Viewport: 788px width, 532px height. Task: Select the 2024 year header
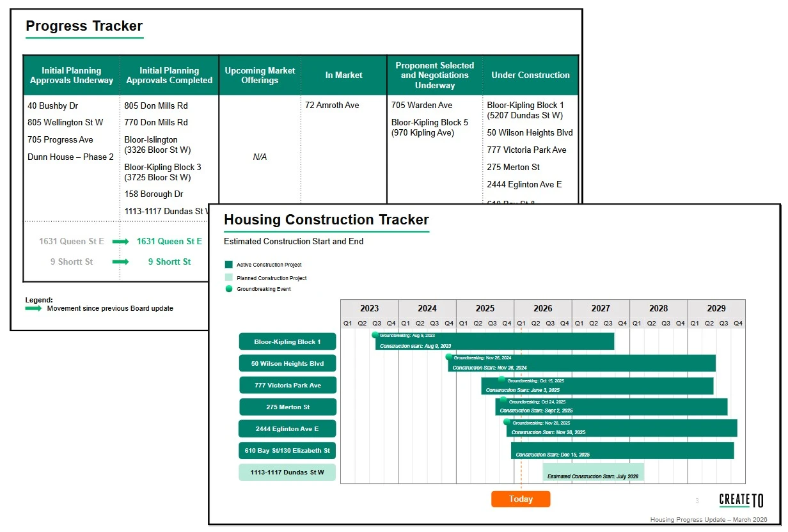point(427,308)
